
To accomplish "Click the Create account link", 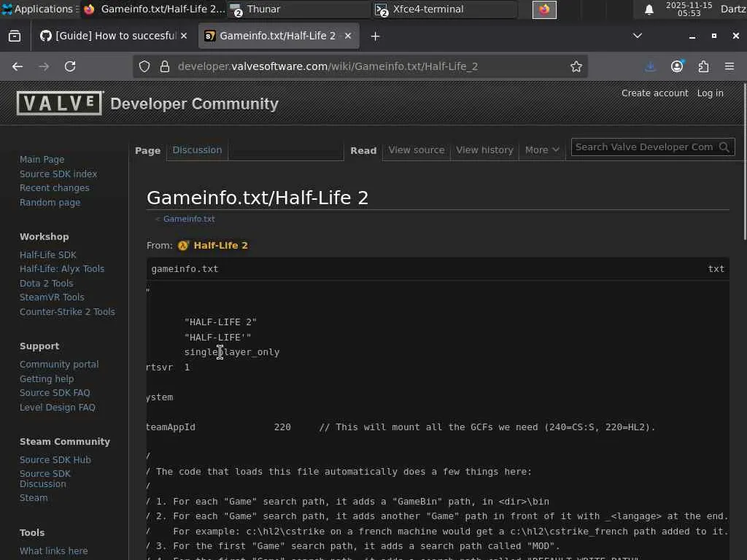I will (654, 93).
